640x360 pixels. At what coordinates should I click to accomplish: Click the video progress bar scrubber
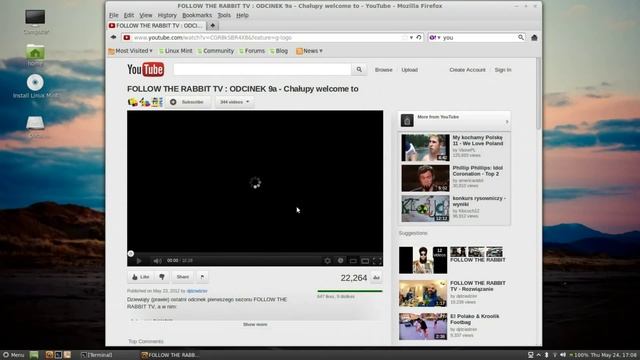(131, 253)
